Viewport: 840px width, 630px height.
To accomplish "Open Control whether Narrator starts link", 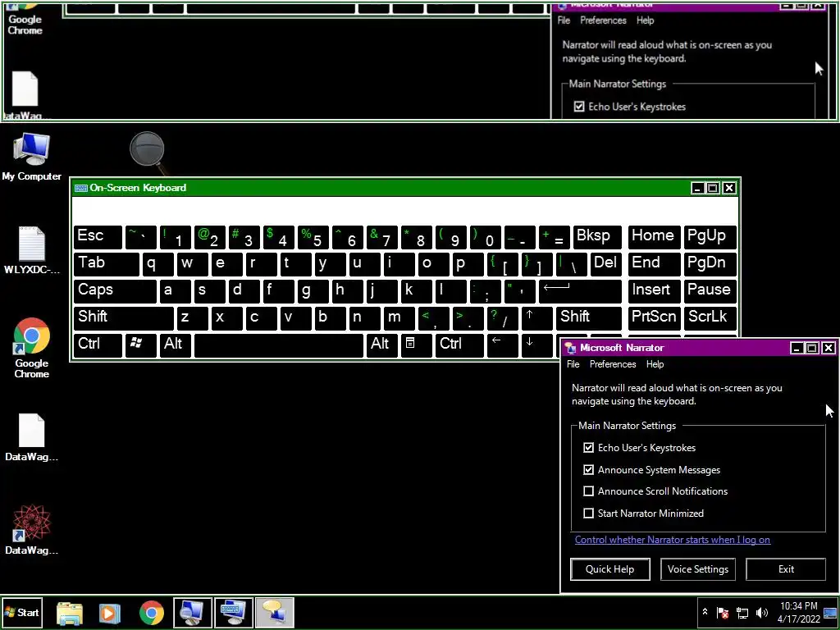I will pyautogui.click(x=673, y=540).
